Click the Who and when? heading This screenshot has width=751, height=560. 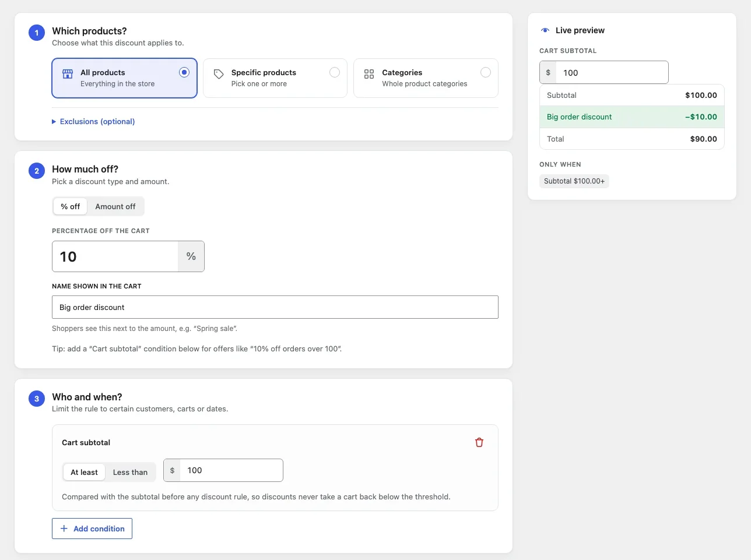[x=87, y=397]
